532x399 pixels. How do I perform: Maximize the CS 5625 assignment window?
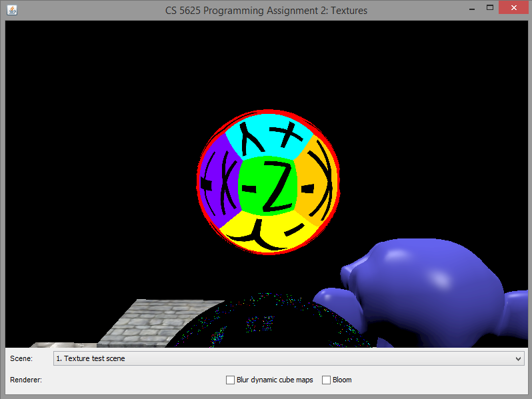[x=490, y=8]
